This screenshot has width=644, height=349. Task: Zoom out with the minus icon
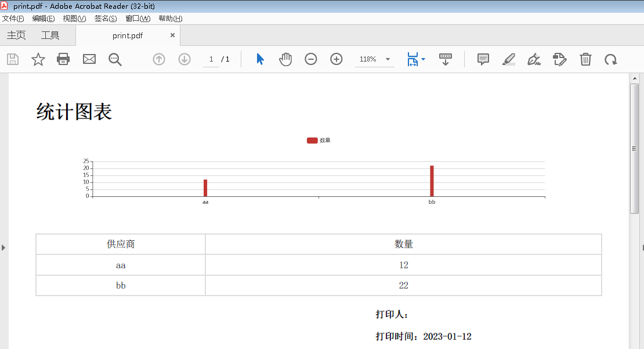click(x=311, y=59)
